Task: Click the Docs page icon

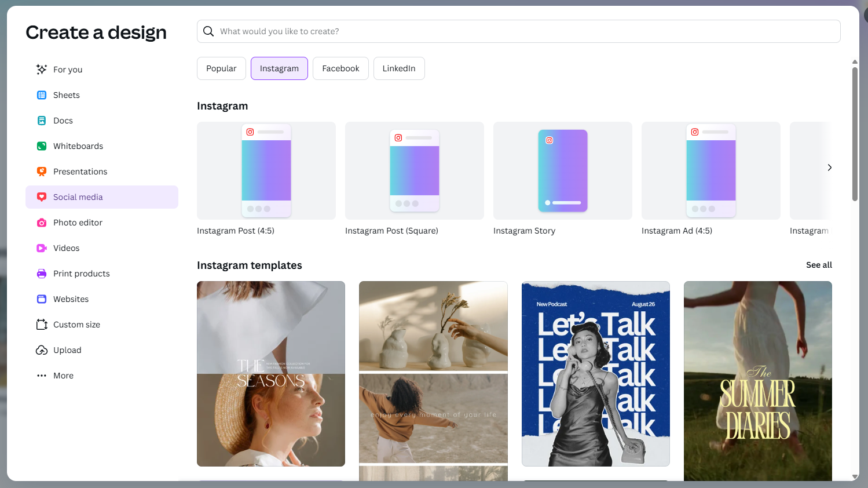Action: click(x=42, y=121)
